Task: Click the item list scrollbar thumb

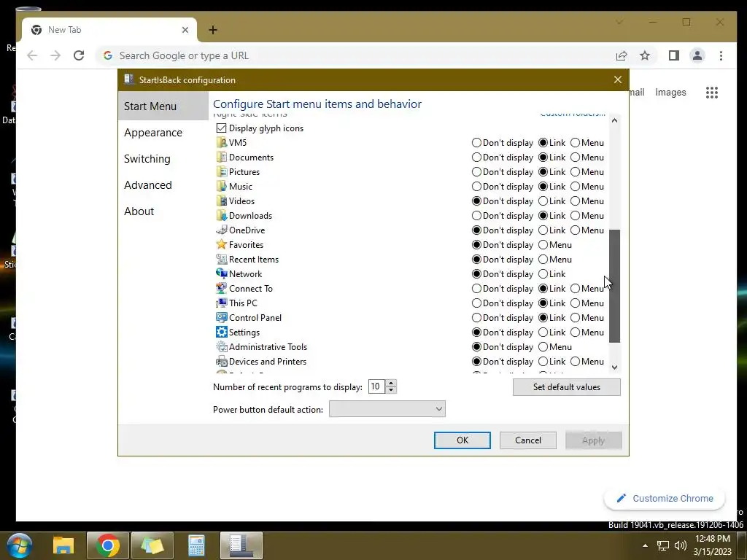Action: point(614,286)
